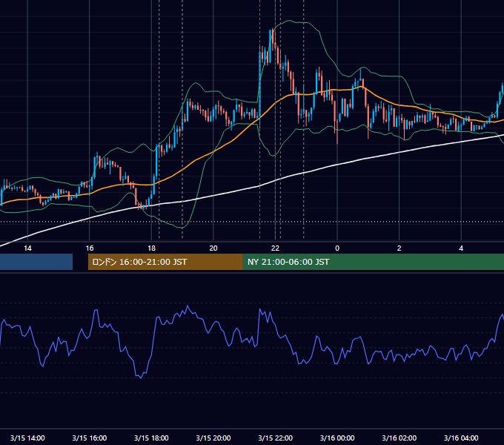This screenshot has height=445, width=504.
Task: Click the 3/15 20:00 date label
Action: pos(213,438)
